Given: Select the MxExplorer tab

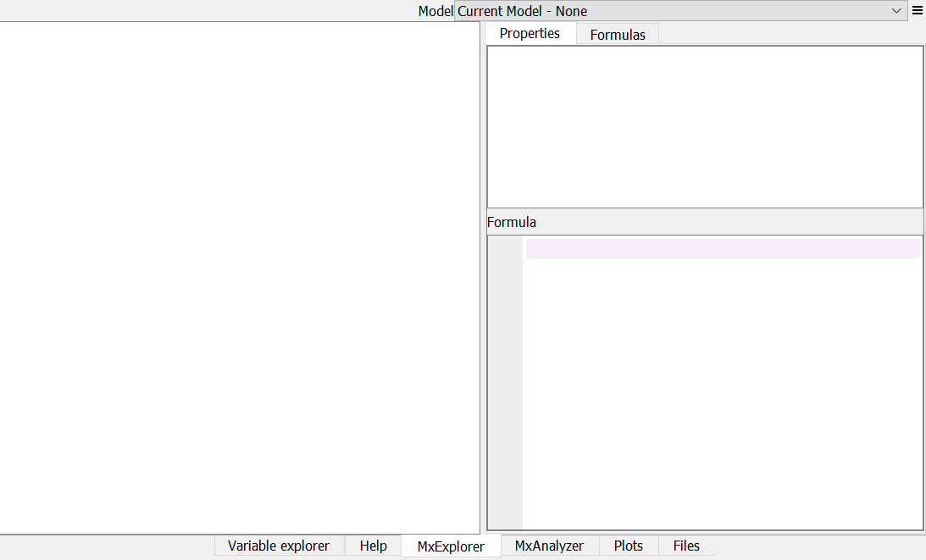Looking at the screenshot, I should click(451, 546).
